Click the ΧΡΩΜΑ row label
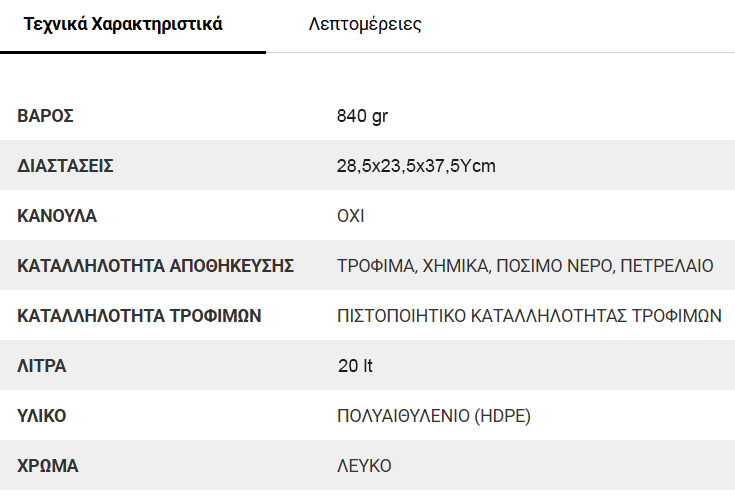The image size is (735, 498). pos(48,466)
